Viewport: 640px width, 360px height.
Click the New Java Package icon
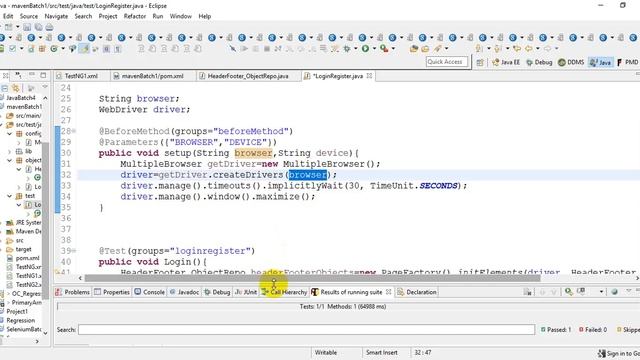(x=42, y=49)
